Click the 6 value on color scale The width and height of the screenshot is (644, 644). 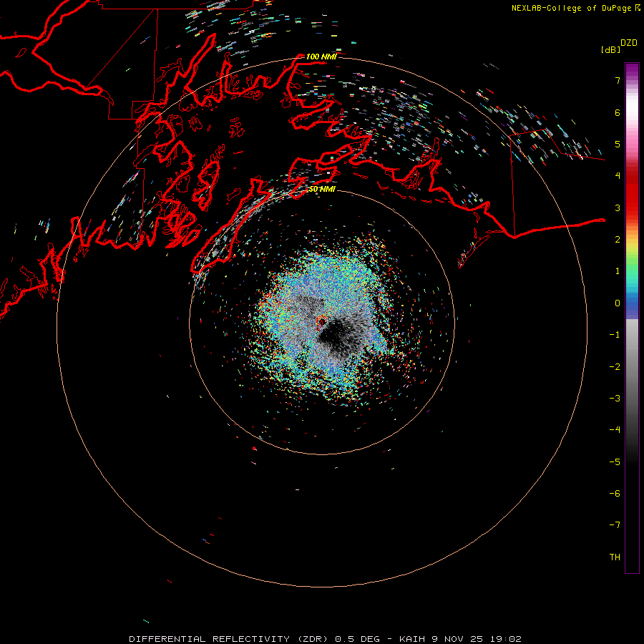[x=618, y=112]
